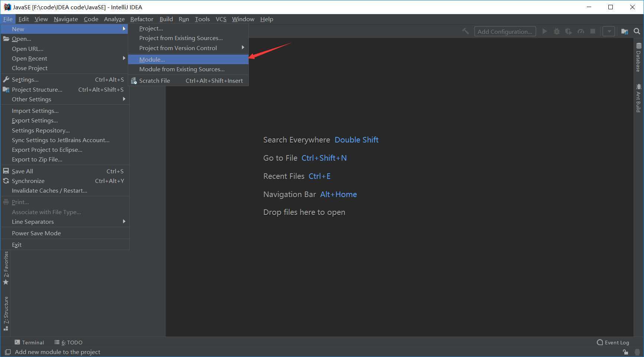Open the Code menu

coord(91,19)
